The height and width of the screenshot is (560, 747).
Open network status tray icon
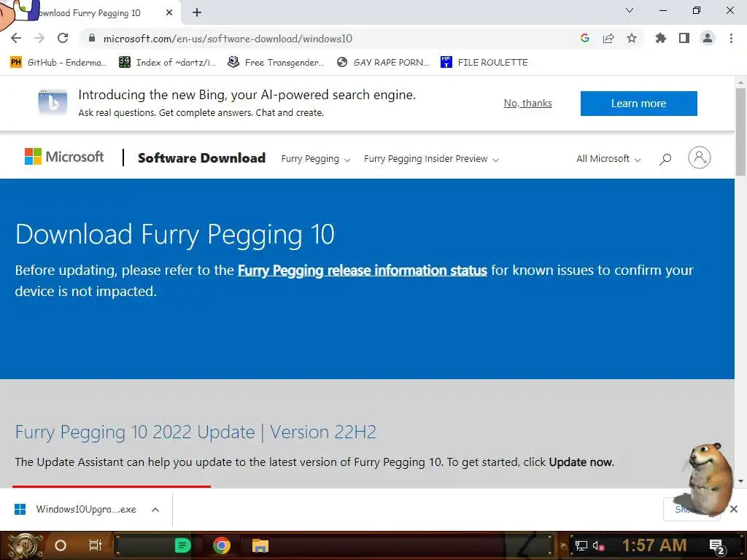click(x=581, y=545)
